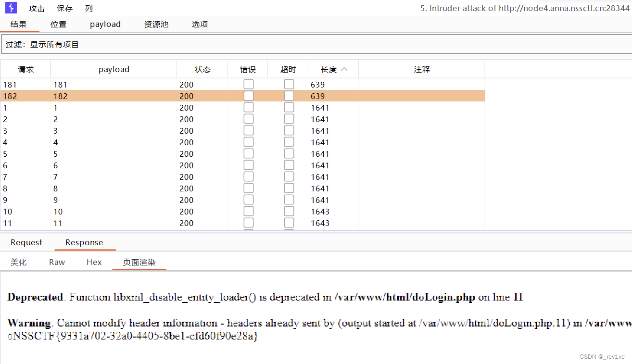Toggle 超时 checkbox for request 182
Viewport: 632px width, 364px height.
pyautogui.click(x=289, y=96)
